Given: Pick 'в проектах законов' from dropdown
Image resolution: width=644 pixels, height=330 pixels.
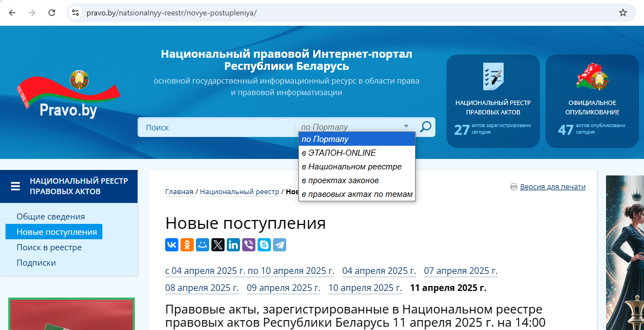Looking at the screenshot, I should coord(340,180).
